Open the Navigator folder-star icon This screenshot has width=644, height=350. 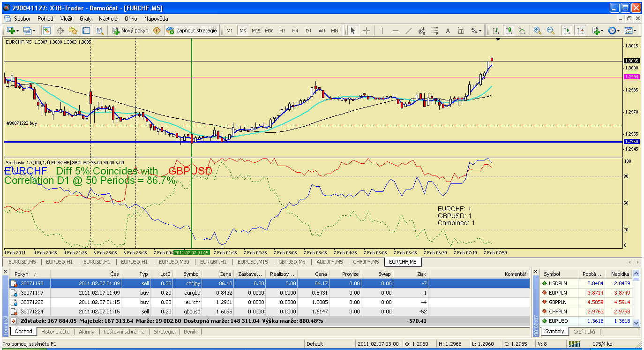point(73,30)
